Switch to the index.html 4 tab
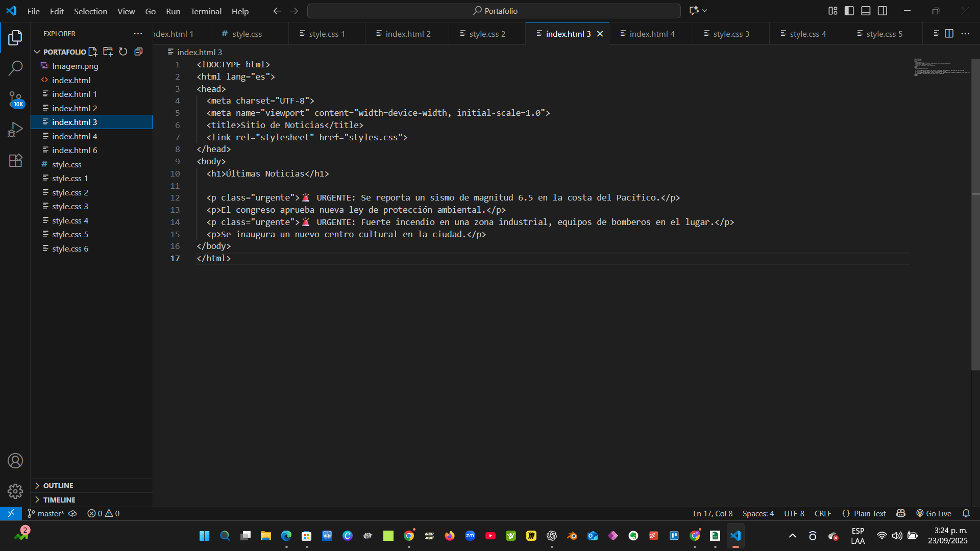This screenshot has height=551, width=980. 651,34
